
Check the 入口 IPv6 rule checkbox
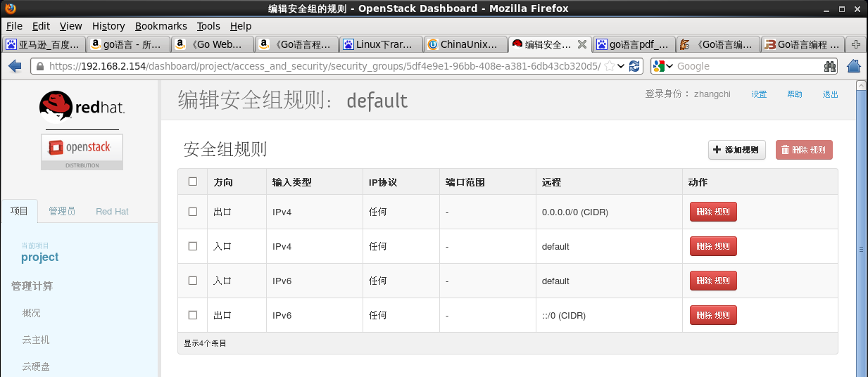(193, 280)
